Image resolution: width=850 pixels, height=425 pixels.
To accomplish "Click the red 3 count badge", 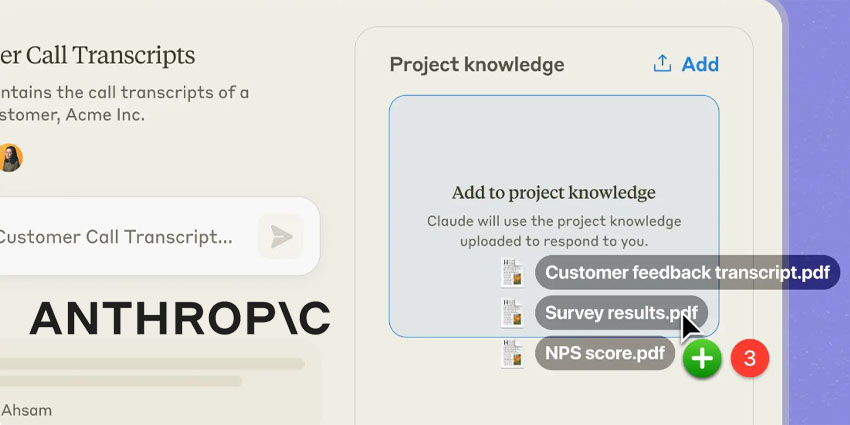I will [750, 358].
